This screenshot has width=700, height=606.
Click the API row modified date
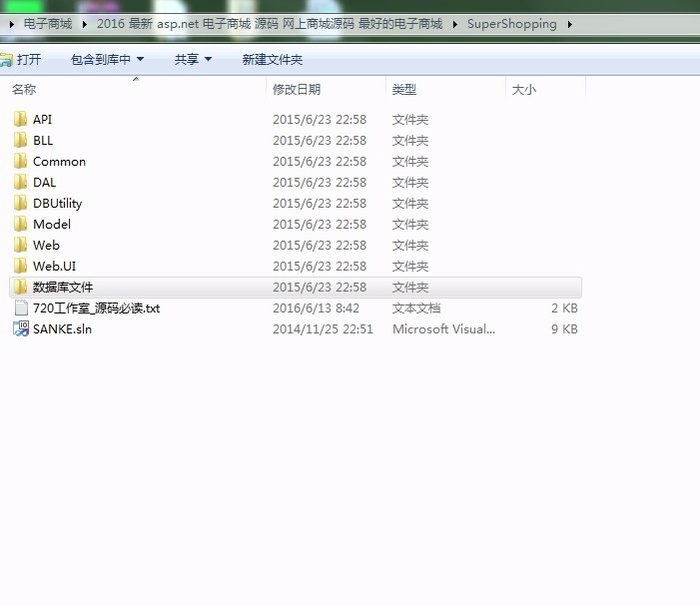(320, 119)
